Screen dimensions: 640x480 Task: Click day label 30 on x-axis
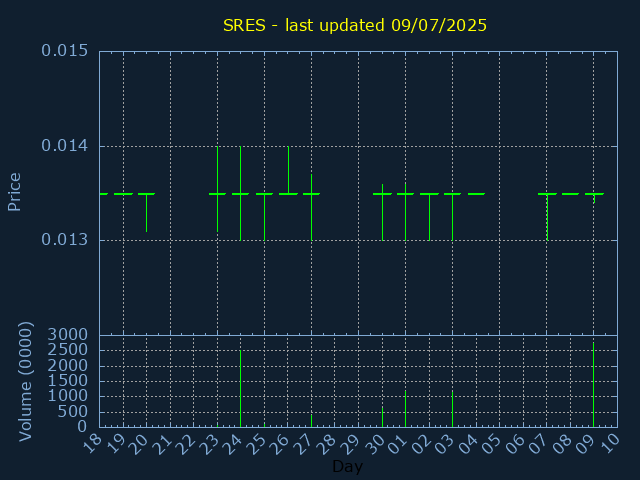375,444
